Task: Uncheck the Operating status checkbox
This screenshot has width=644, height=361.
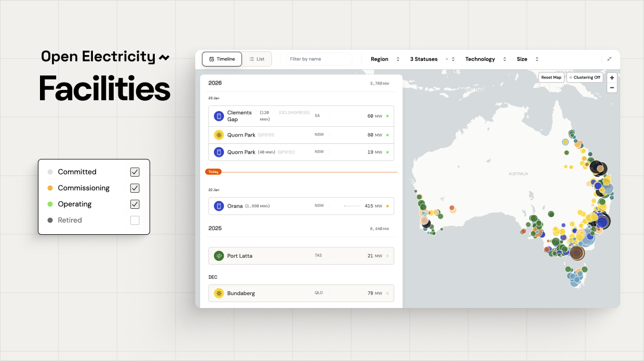Action: 135,204
